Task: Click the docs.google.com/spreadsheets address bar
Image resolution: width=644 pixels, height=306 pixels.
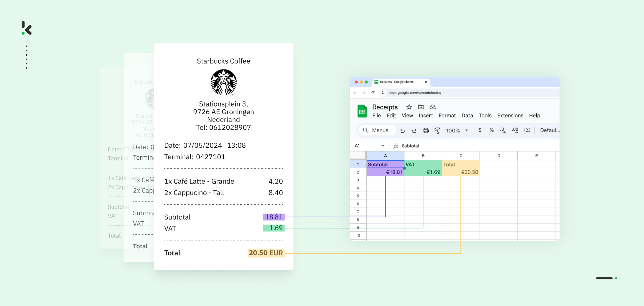Action: point(415,93)
